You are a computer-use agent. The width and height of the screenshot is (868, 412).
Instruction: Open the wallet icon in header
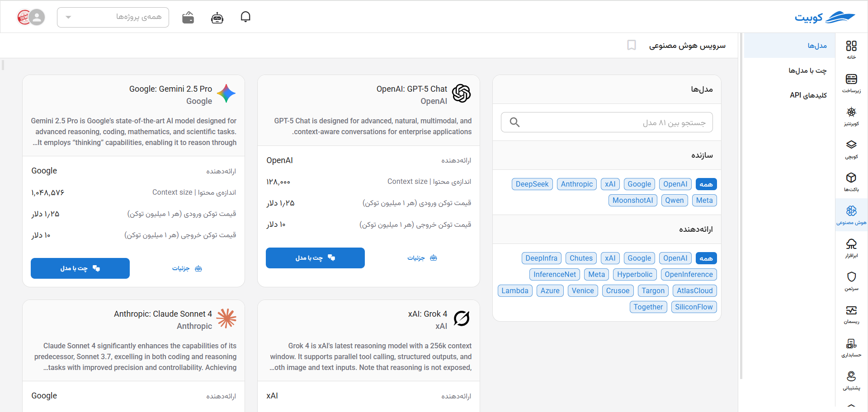(188, 18)
